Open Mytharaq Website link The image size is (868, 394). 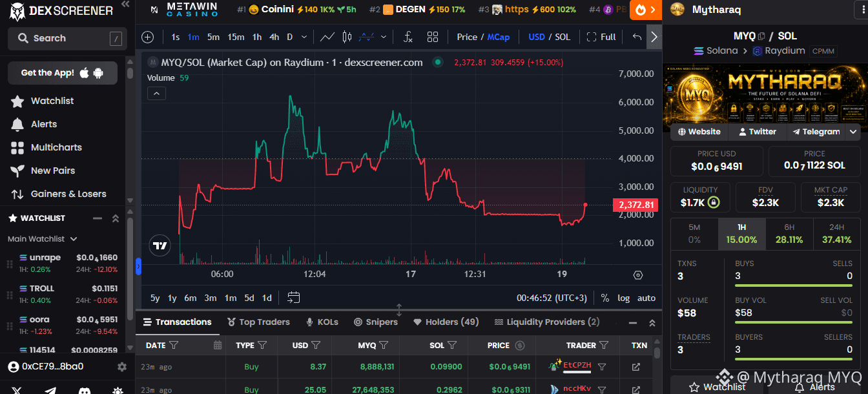coord(699,131)
